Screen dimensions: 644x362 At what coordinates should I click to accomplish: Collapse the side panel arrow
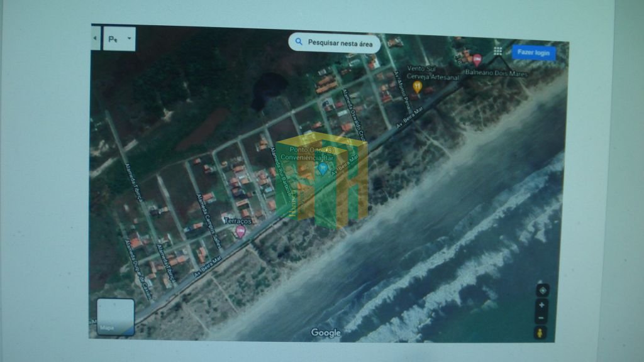tap(96, 38)
